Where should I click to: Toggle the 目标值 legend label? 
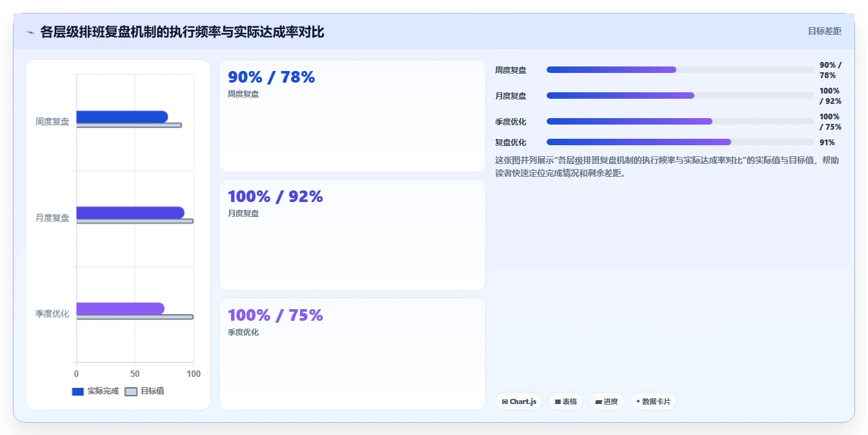(152, 391)
